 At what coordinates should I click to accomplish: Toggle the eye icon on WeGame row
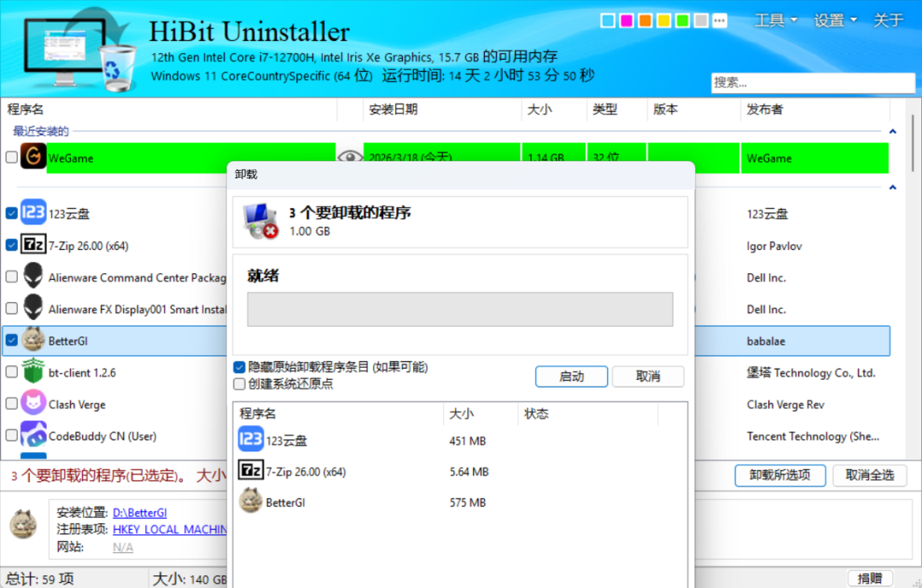(x=350, y=155)
